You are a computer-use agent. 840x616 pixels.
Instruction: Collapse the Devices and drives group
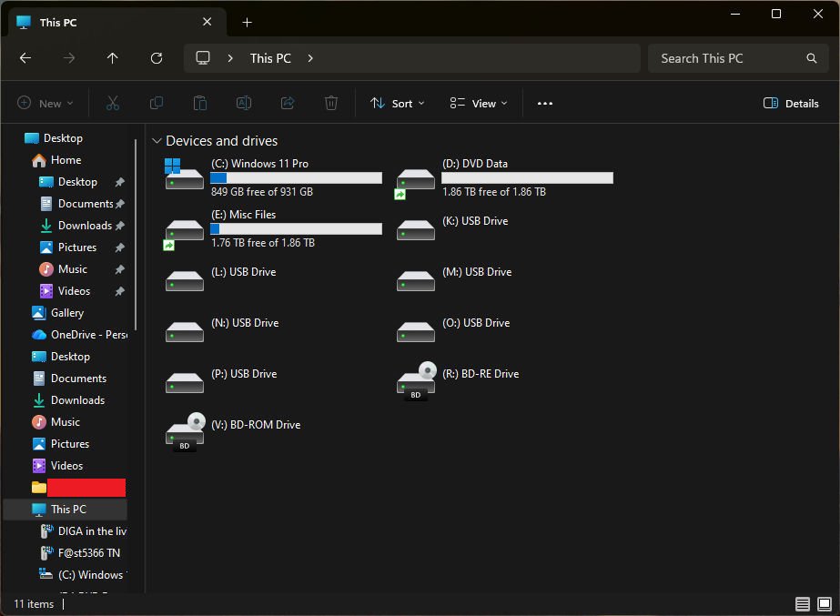click(x=157, y=141)
